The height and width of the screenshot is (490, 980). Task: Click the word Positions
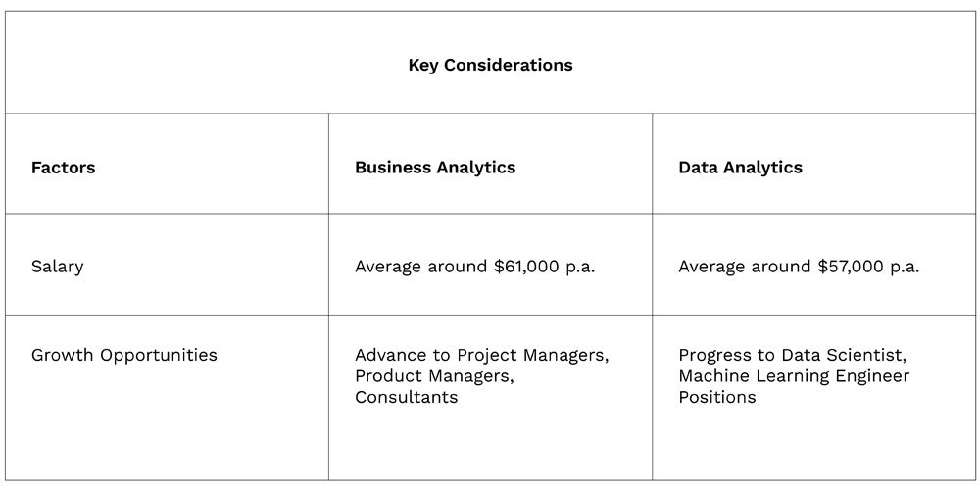click(716, 397)
